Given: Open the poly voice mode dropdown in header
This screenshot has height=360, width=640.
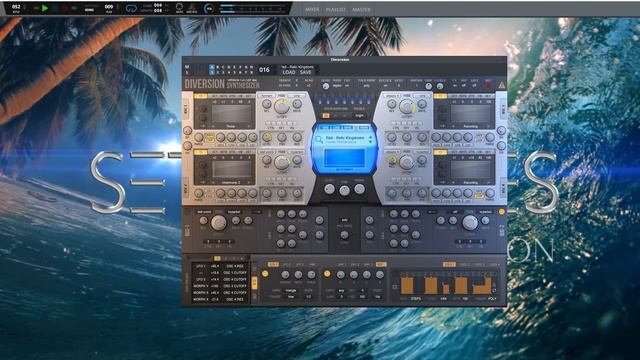Looking at the screenshot, I should [x=366, y=86].
